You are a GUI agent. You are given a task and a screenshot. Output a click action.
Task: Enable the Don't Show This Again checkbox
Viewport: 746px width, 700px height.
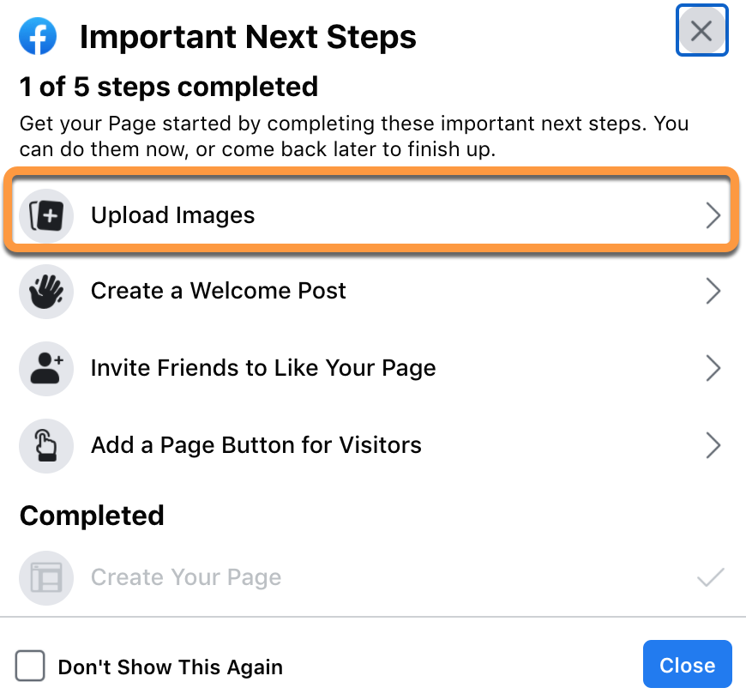pos(31,667)
